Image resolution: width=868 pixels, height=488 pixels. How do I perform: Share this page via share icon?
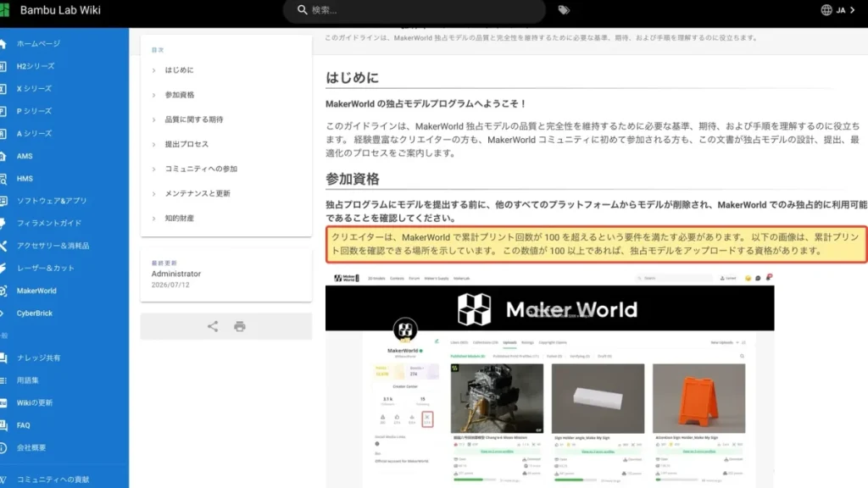[x=213, y=326]
